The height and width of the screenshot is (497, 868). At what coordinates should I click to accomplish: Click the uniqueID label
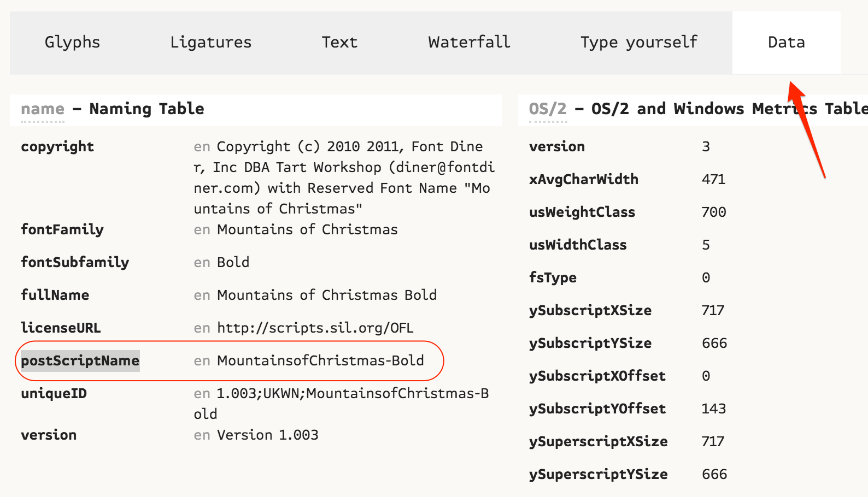[x=54, y=394]
